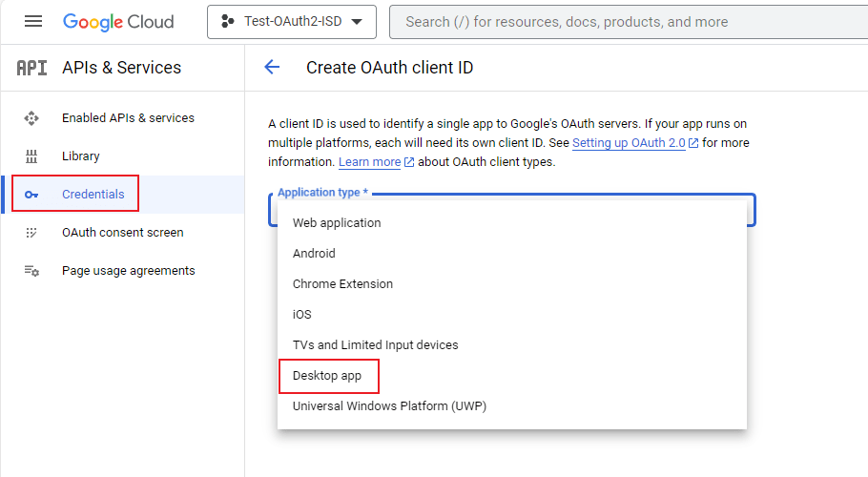Open the Test-OAuth2-ISD project selector

click(x=291, y=21)
